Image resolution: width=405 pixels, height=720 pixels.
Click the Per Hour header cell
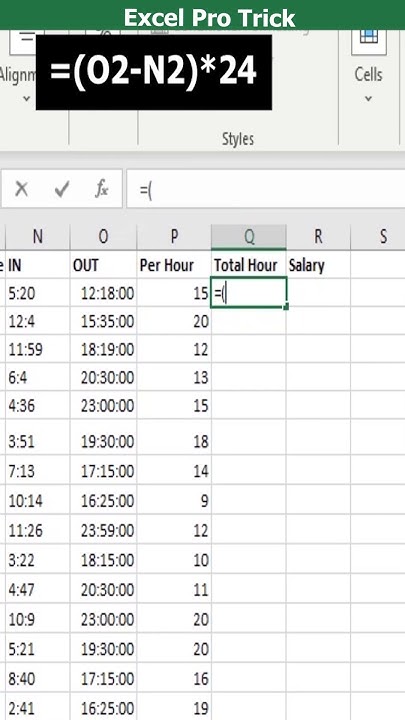point(174,265)
